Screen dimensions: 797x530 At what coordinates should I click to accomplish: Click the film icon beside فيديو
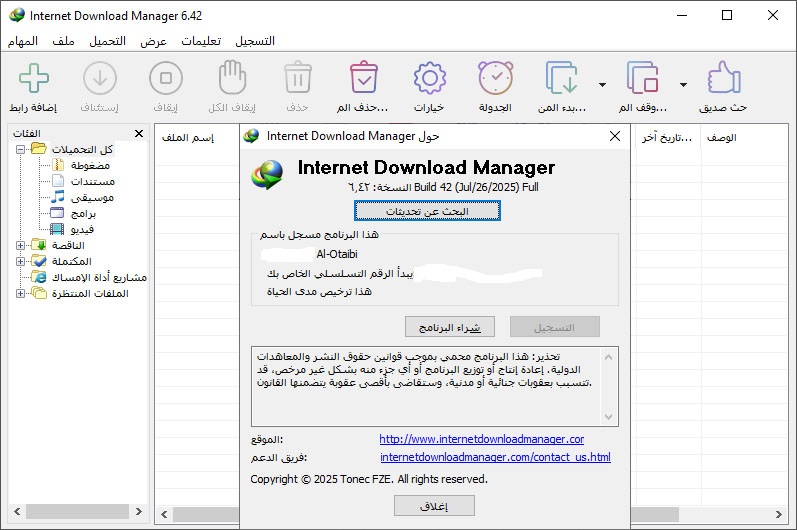(57, 229)
